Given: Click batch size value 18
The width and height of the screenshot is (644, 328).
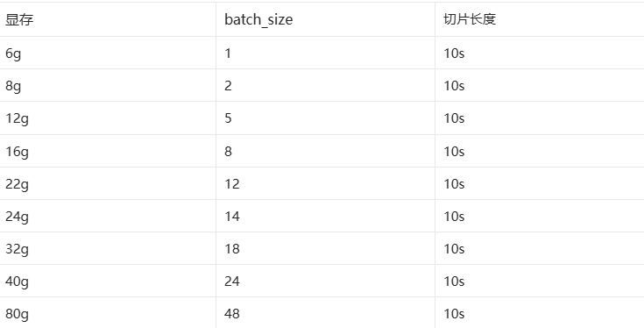Looking at the screenshot, I should tap(232, 249).
